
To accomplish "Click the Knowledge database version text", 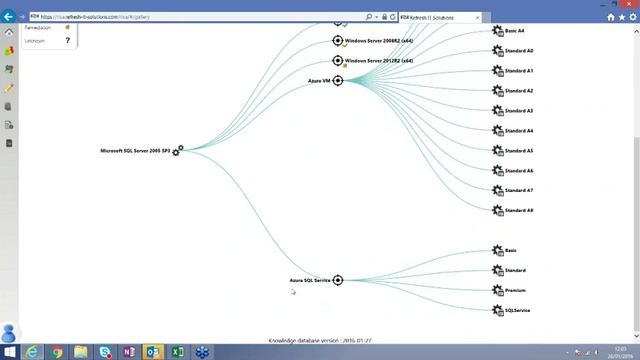I will pyautogui.click(x=320, y=340).
